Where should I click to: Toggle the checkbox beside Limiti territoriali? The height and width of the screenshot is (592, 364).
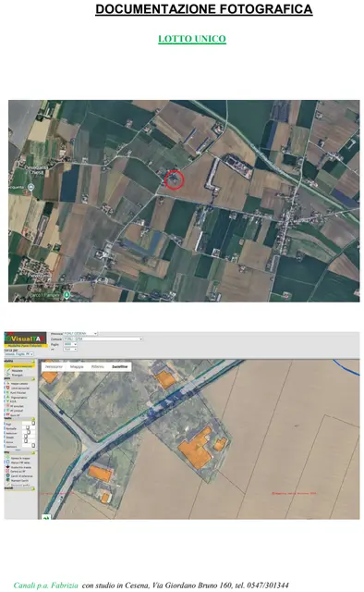coord(5,388)
